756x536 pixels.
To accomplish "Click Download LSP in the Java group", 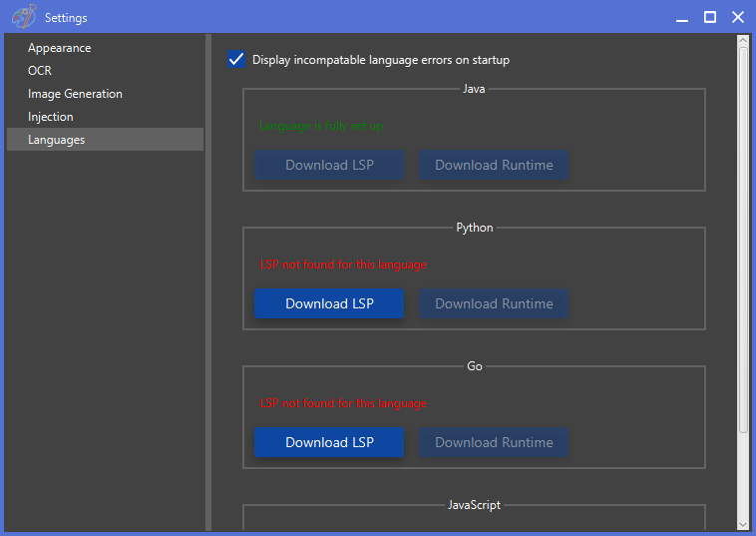I will click(329, 165).
